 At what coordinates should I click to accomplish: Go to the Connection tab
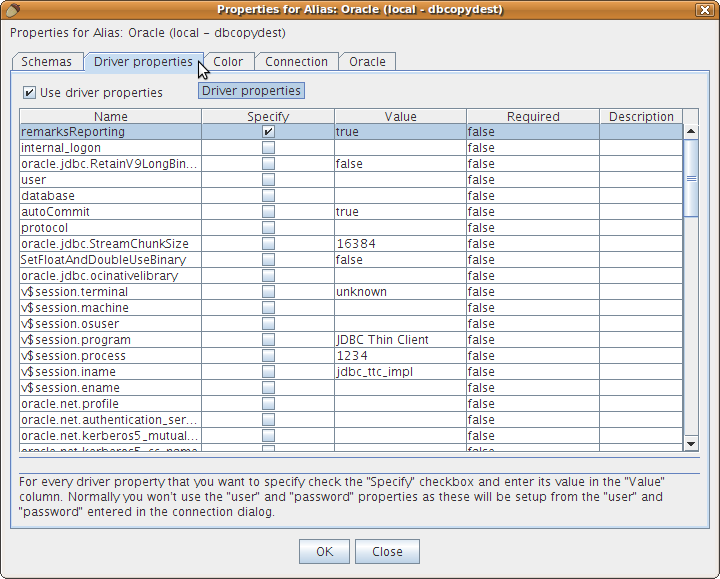296,62
